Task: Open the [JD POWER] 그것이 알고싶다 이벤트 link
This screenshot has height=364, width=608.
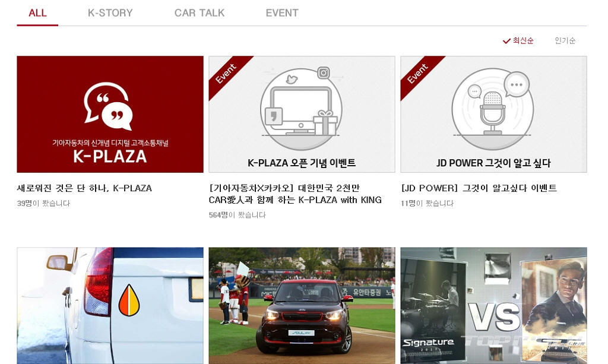Action: (x=479, y=188)
